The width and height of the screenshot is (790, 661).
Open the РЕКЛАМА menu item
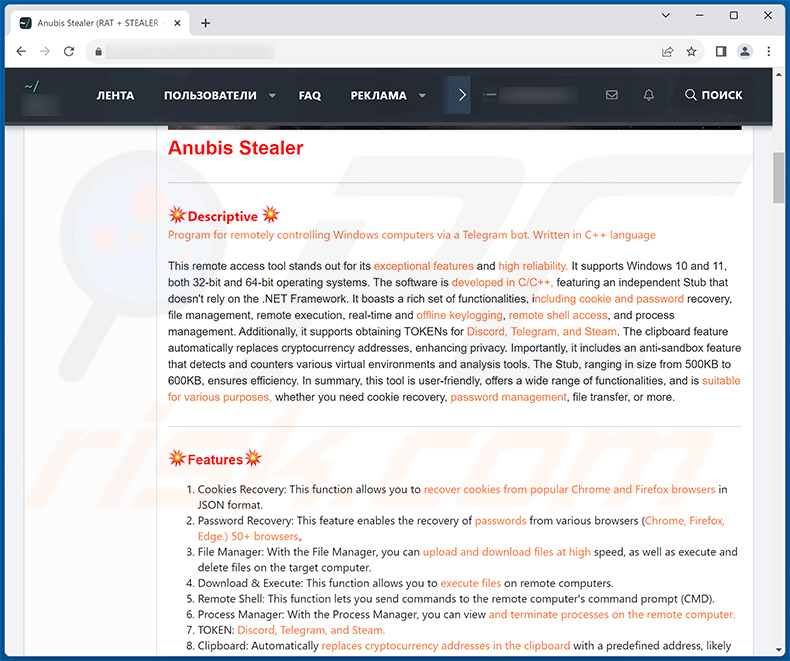click(x=378, y=96)
